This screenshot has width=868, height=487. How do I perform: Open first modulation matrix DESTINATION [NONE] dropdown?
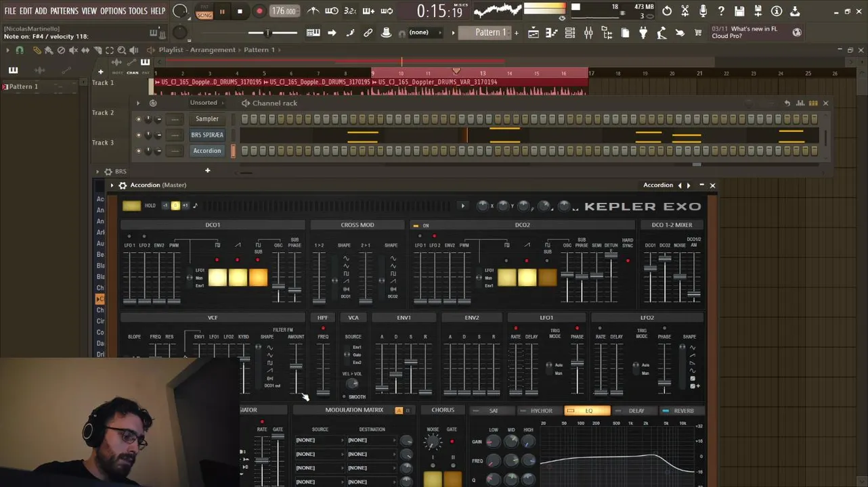coord(371,440)
